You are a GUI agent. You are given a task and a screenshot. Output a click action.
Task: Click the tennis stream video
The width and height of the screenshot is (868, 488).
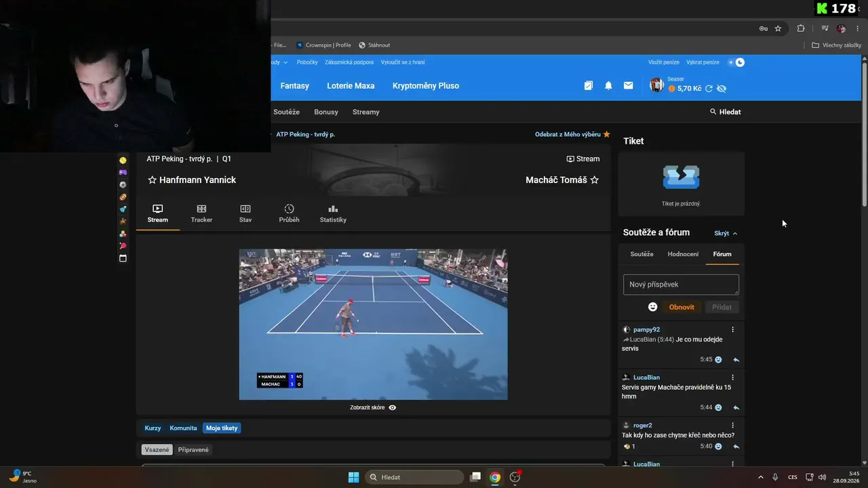(x=373, y=325)
